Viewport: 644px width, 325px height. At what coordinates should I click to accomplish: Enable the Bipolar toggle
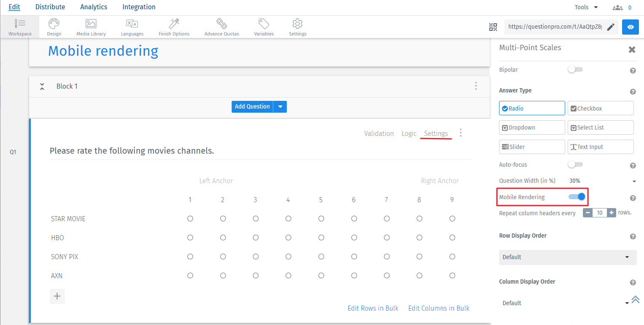click(x=575, y=70)
